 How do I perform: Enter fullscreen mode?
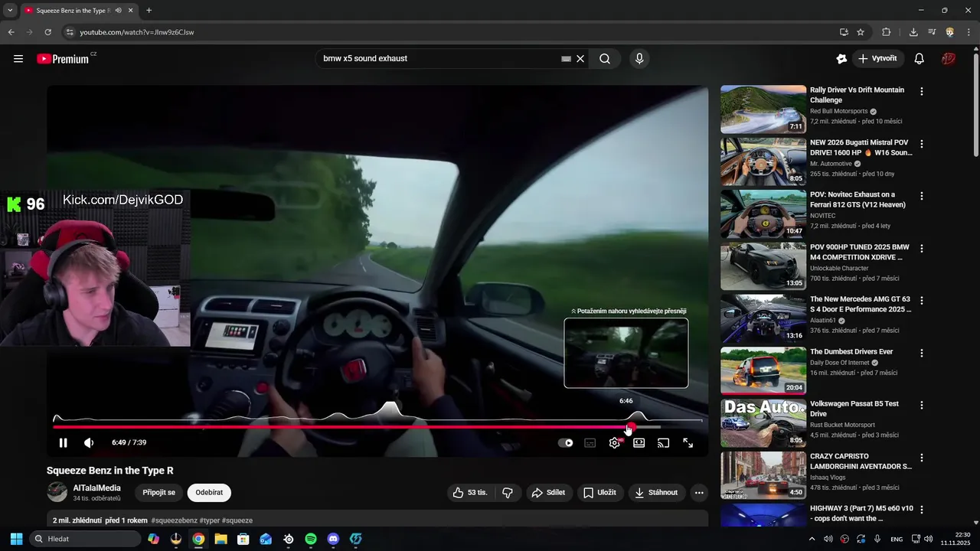click(x=688, y=442)
